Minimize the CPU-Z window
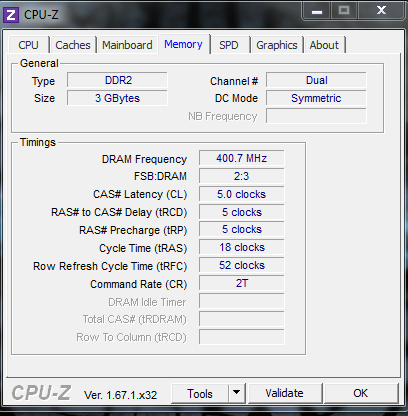Image resolution: width=408 pixels, height=416 pixels. (317, 11)
